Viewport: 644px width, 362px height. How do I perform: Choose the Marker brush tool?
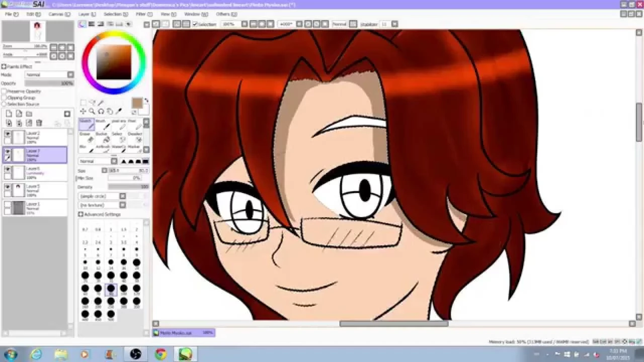134,149
